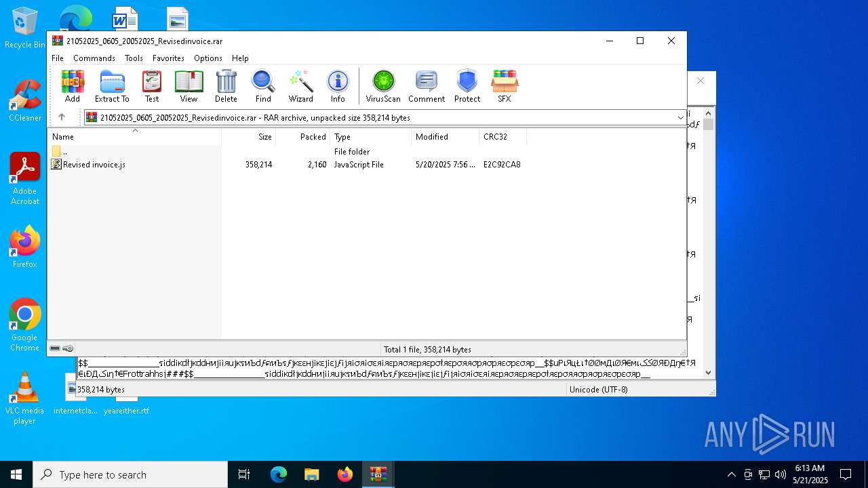Click the Delete trash can icon
This screenshot has width=868, height=488.
pos(226,86)
